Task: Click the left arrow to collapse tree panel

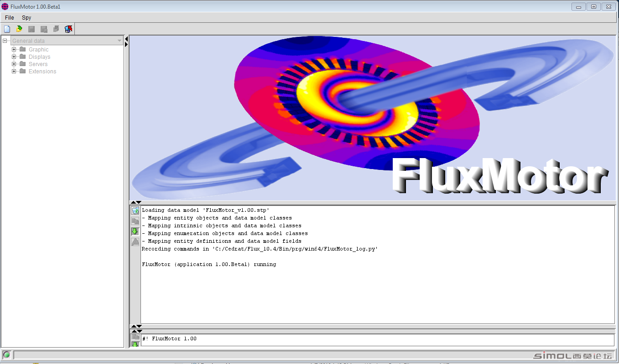Action: [x=126, y=39]
